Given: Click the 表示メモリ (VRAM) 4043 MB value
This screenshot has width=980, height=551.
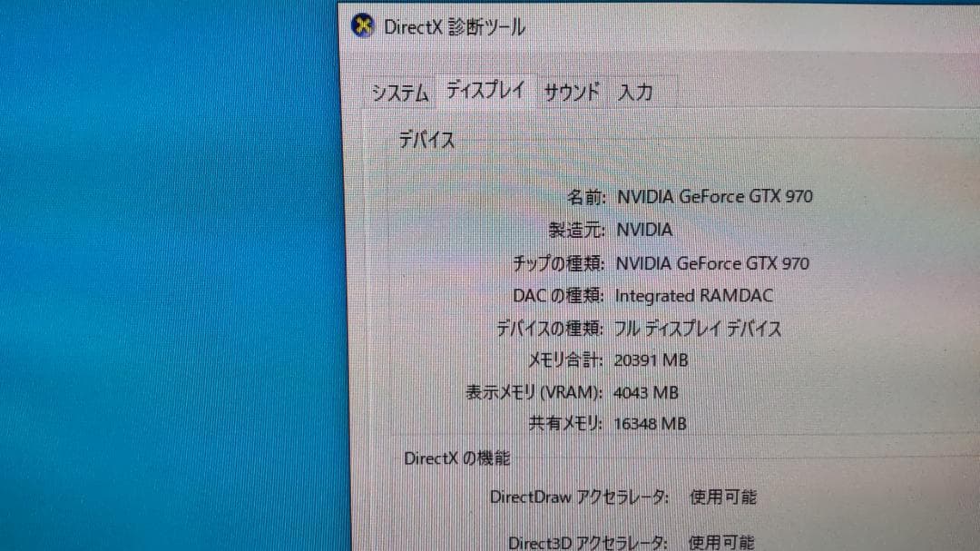Looking at the screenshot, I should 646,392.
